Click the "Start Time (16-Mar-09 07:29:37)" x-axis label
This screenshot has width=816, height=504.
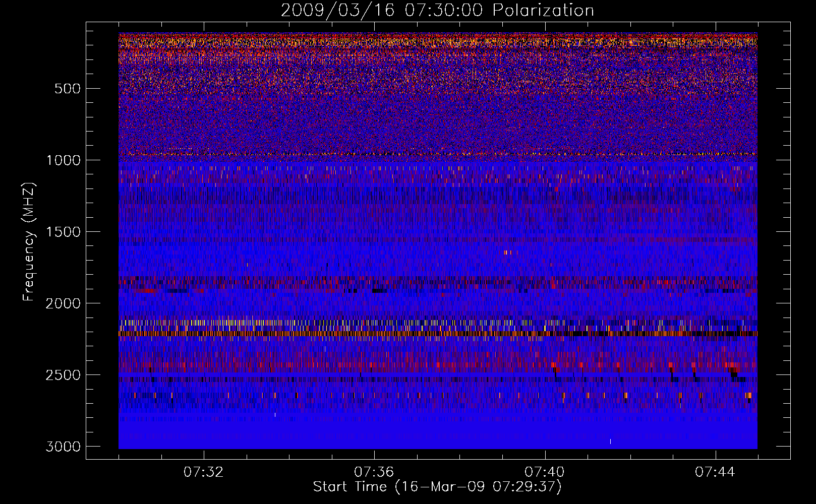pos(437,487)
